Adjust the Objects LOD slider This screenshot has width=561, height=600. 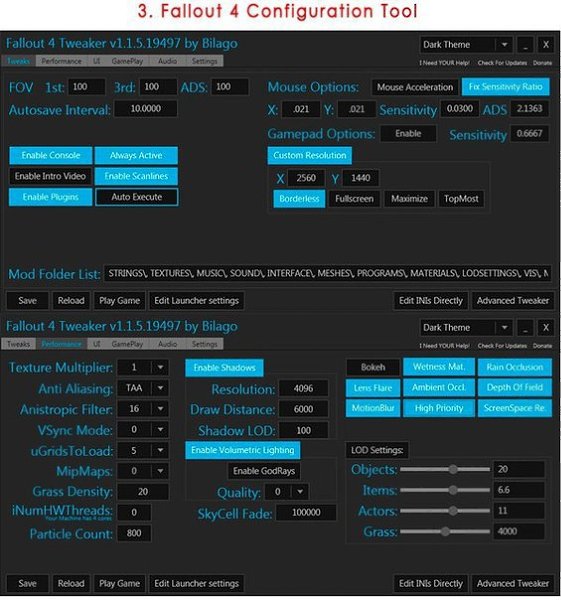[445, 470]
